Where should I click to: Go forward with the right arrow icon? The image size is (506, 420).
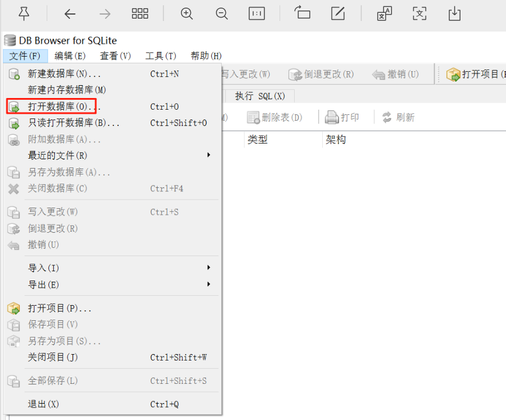(105, 14)
